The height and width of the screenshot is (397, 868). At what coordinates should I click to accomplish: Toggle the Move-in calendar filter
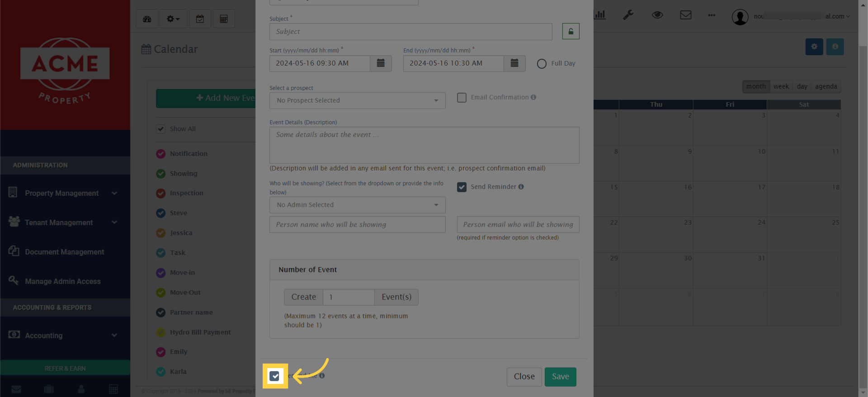click(161, 273)
